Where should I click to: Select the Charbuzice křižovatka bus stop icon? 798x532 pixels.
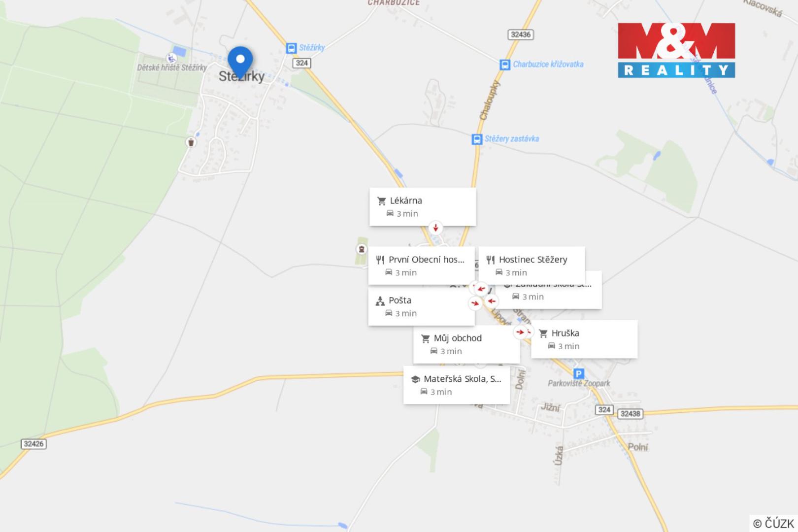click(505, 65)
